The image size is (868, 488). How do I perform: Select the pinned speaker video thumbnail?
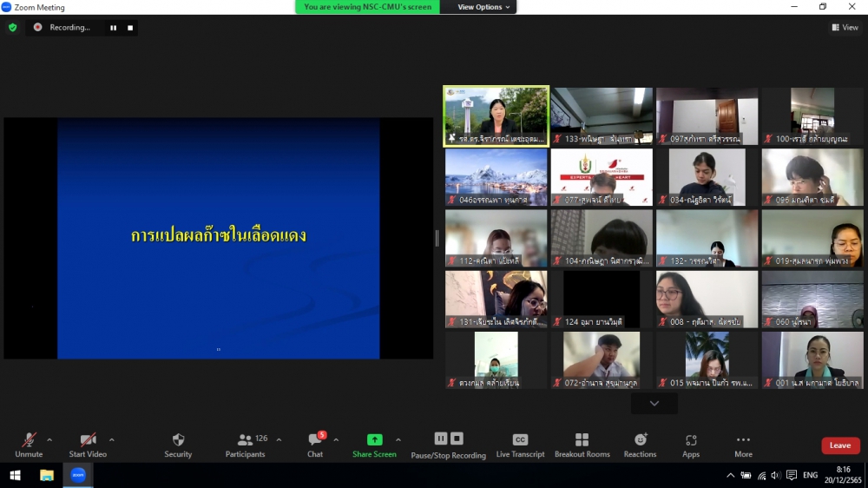pyautogui.click(x=496, y=115)
